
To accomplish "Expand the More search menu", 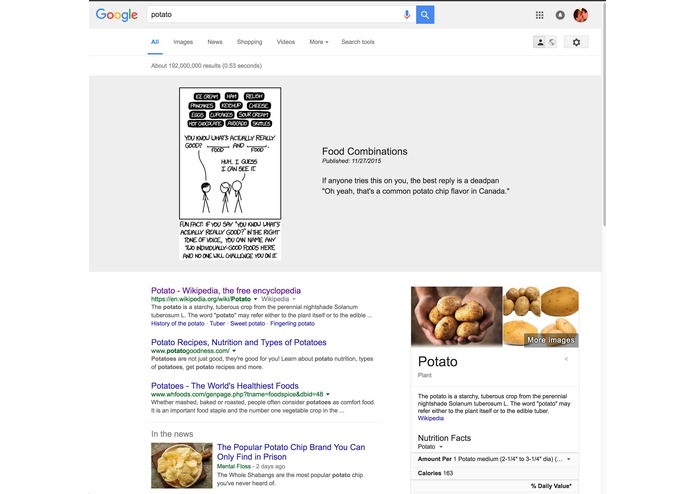I will tap(319, 42).
